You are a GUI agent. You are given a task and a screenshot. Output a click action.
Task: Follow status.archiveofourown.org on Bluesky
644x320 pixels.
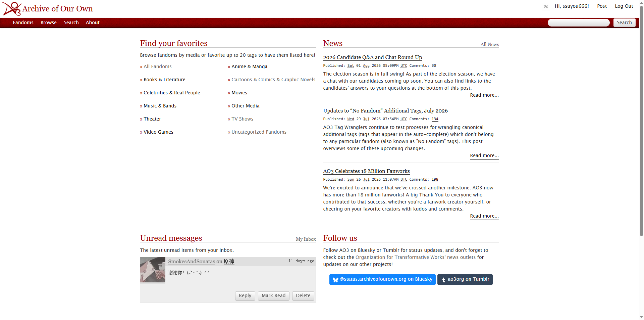click(382, 279)
